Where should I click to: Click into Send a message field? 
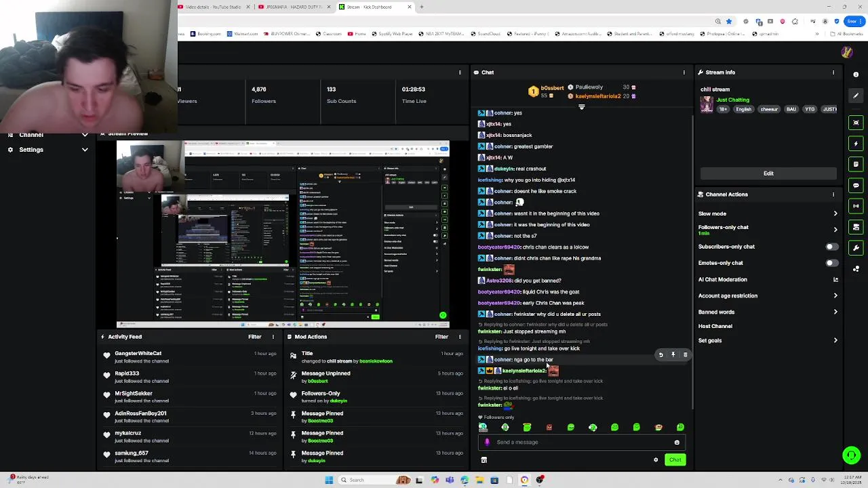point(583,442)
